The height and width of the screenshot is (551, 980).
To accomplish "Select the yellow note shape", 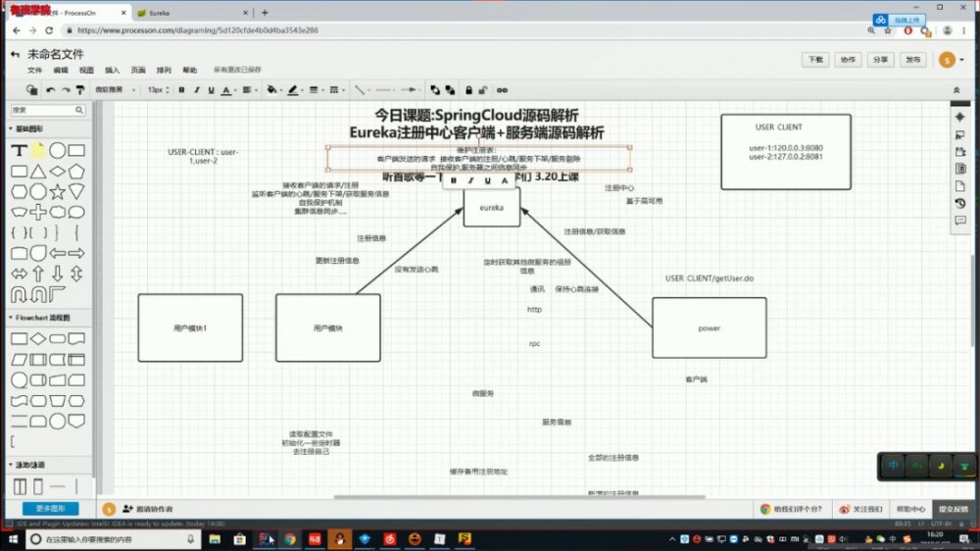I will click(38, 151).
